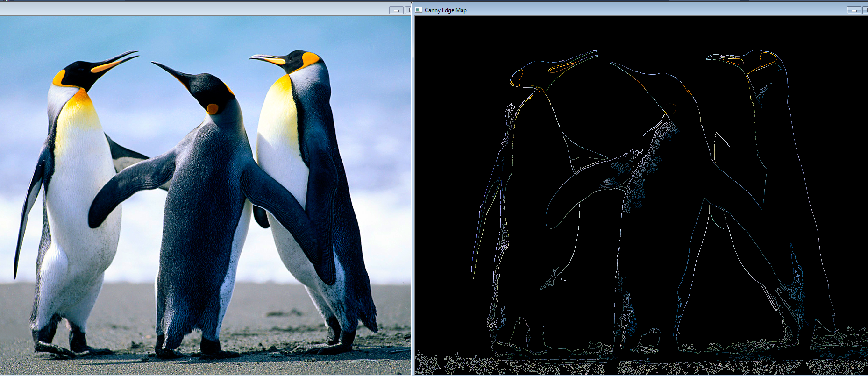The width and height of the screenshot is (868, 376).
Task: Click the right penguin's orange head patch in photo
Action: [311, 59]
